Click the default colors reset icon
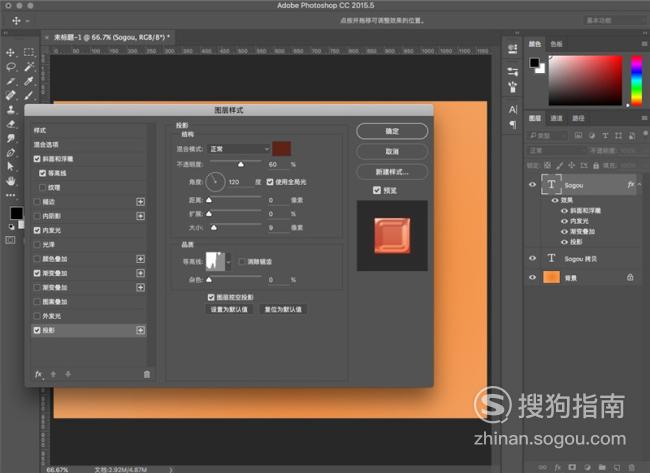 [x=12, y=226]
